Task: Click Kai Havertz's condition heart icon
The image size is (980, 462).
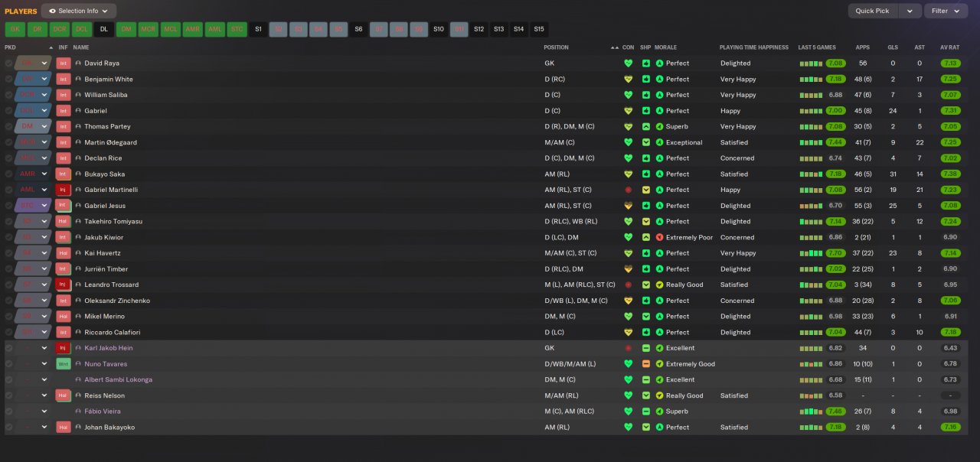Action: pos(629,253)
